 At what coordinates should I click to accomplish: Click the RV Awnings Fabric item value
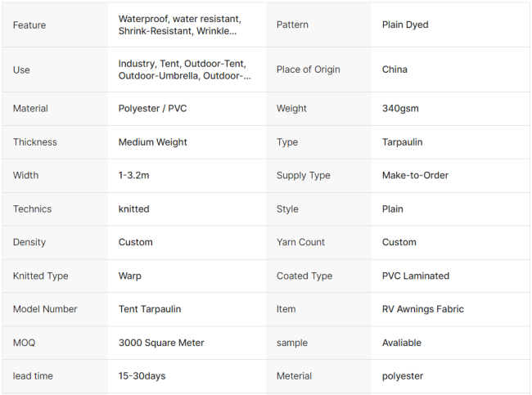pos(422,309)
